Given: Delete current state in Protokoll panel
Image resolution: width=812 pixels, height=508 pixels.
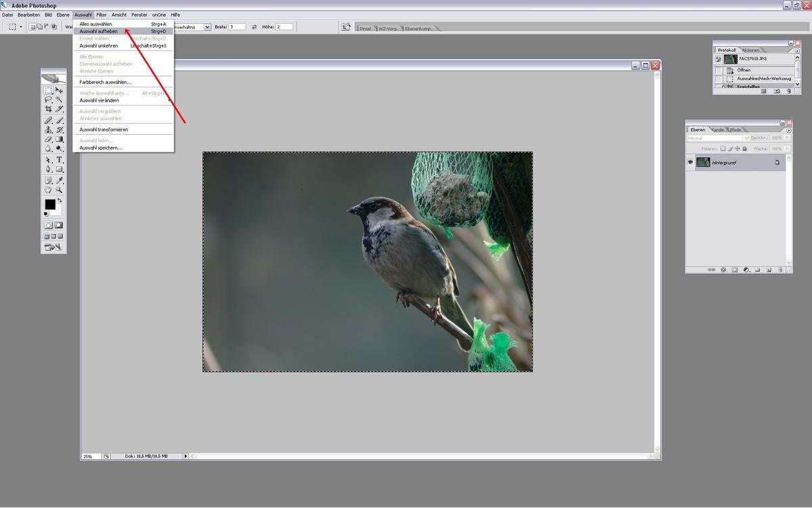Looking at the screenshot, I should point(788,91).
